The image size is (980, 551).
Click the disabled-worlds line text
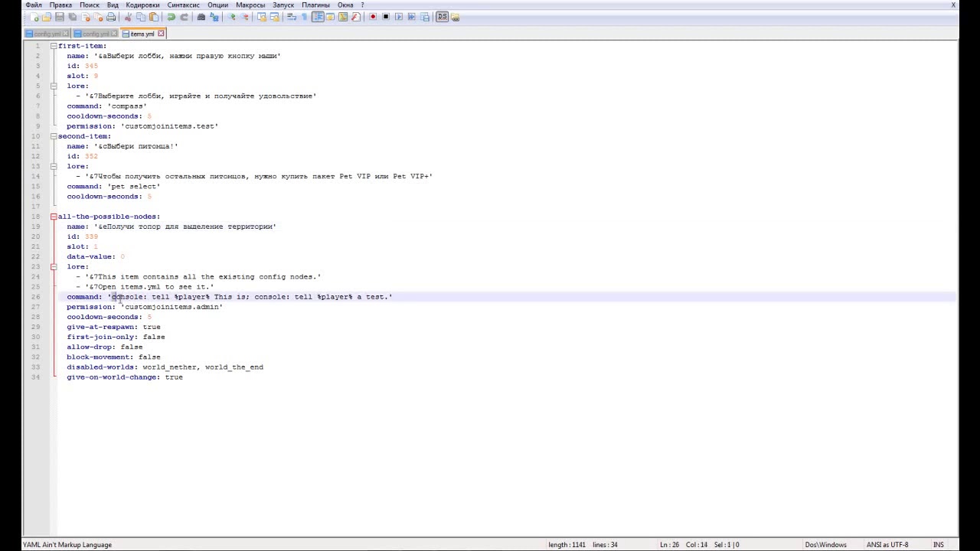pyautogui.click(x=165, y=367)
